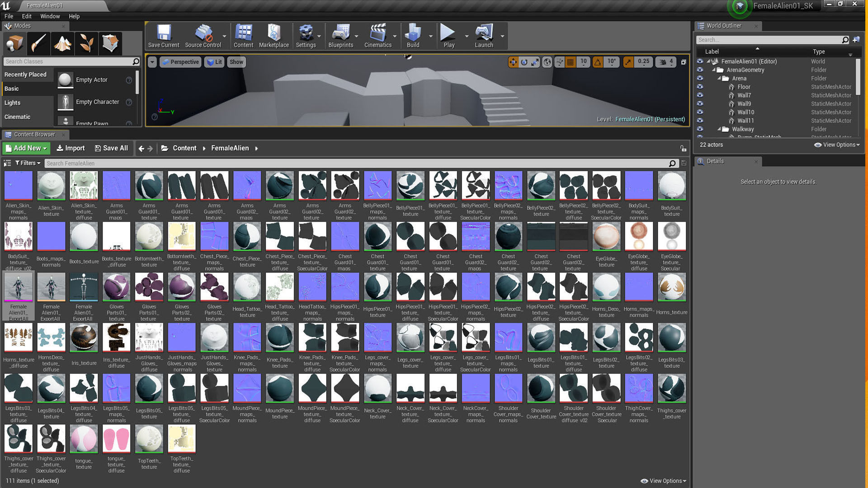Open editor Settings from the toolbar
Image resolution: width=868 pixels, height=488 pixels.
click(306, 36)
